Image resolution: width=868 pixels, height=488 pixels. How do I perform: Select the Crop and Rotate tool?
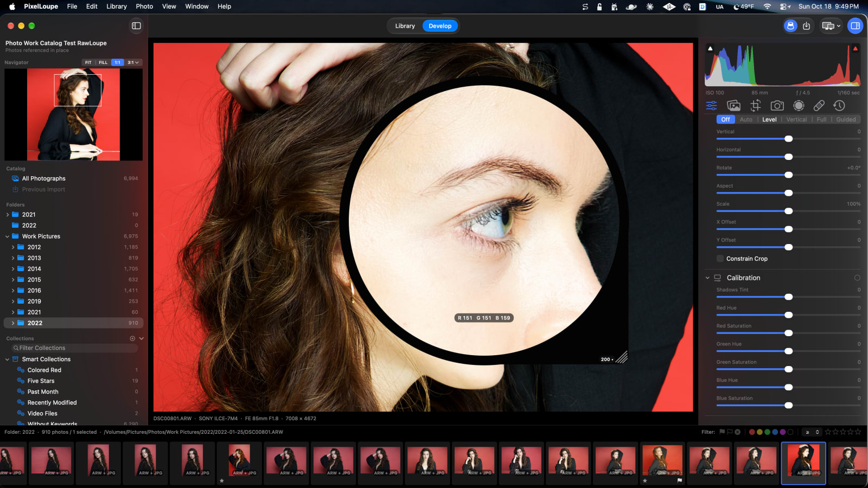coord(756,106)
